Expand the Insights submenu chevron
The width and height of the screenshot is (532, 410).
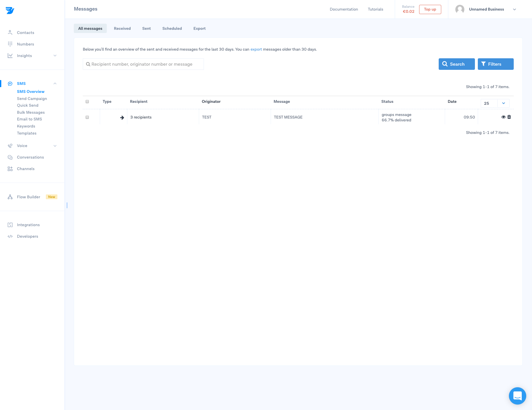pos(55,55)
